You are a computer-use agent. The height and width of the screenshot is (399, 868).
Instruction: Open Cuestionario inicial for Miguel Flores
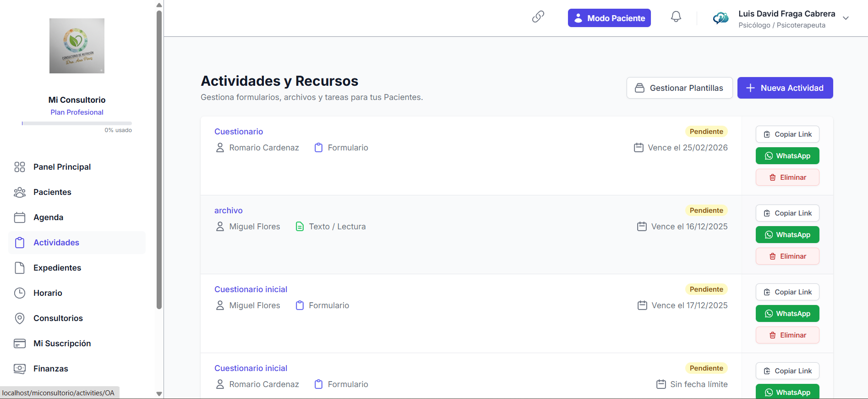pyautogui.click(x=251, y=289)
